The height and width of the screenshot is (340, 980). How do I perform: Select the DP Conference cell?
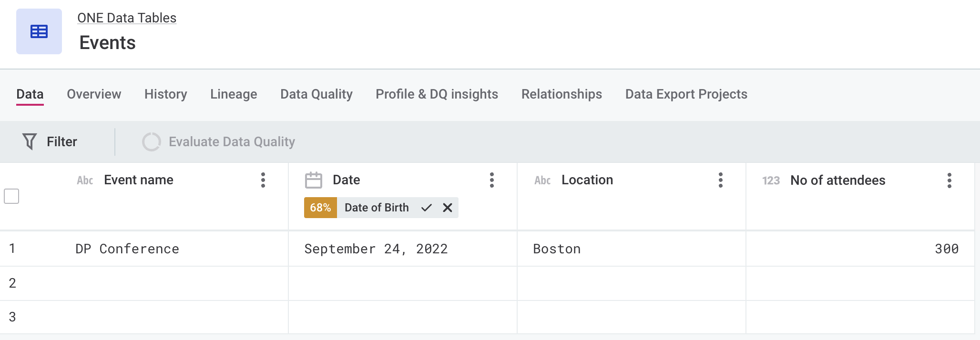coord(127,249)
